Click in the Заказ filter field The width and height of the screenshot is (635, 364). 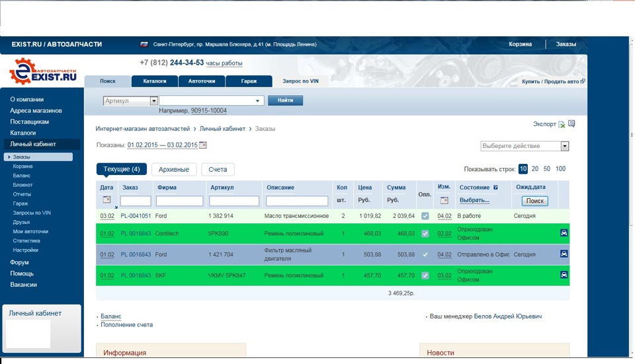(136, 201)
